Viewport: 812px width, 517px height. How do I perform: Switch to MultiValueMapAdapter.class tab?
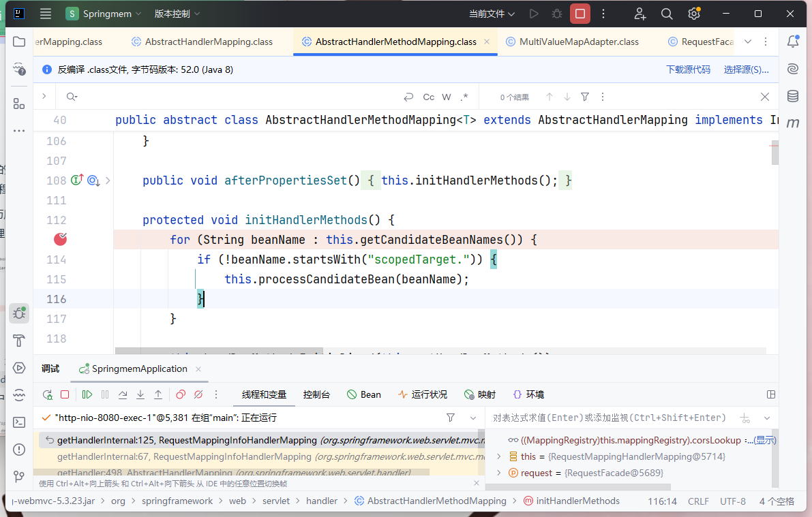(579, 42)
